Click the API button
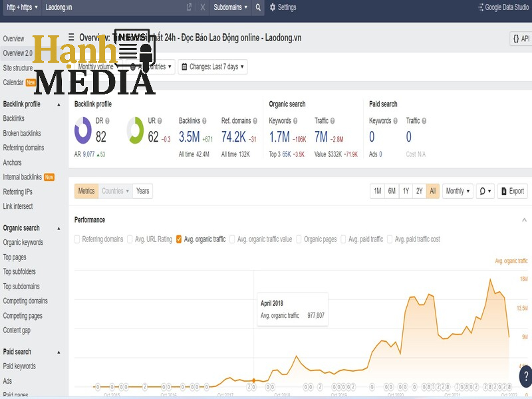Screen dimensions: 532x399 (521, 39)
